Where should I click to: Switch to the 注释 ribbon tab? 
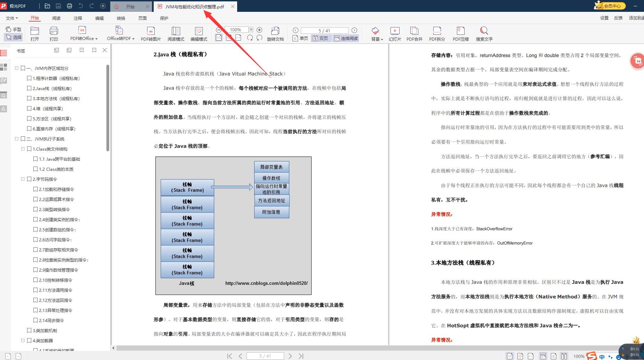click(x=78, y=18)
